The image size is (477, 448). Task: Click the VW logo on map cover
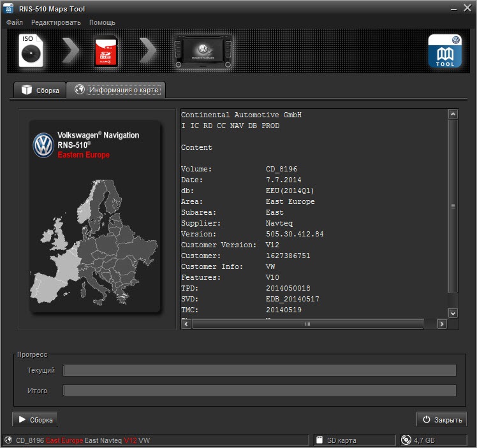[43, 145]
